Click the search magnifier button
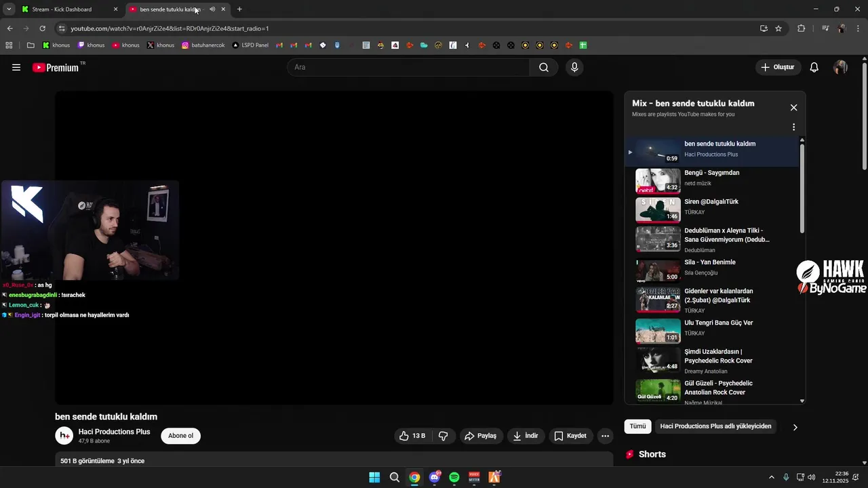 (x=544, y=67)
